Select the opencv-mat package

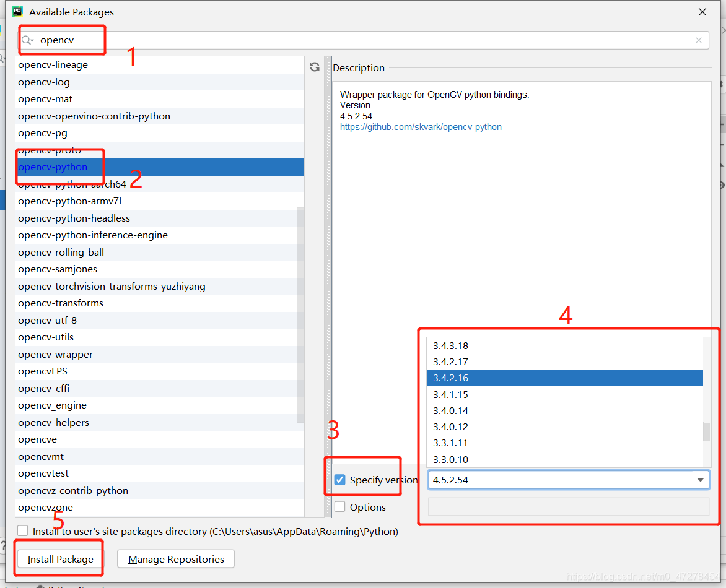tap(160, 99)
